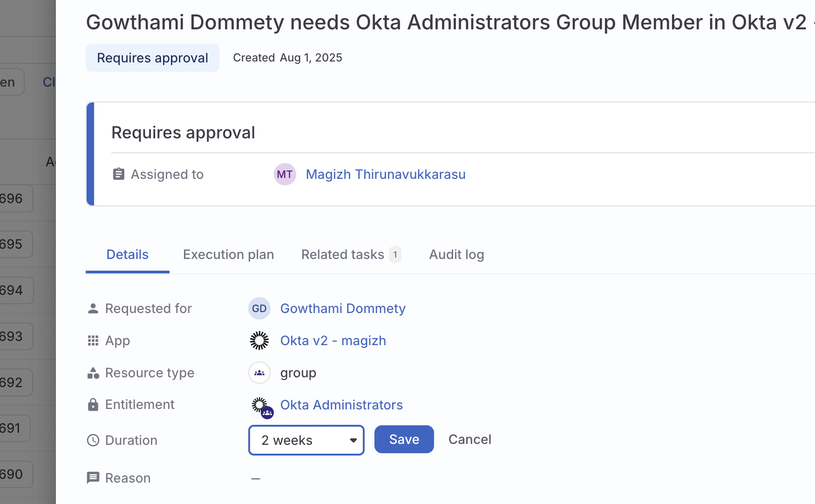The height and width of the screenshot is (504, 815).
Task: Click the Okta logo beside App
Action: coord(259,341)
